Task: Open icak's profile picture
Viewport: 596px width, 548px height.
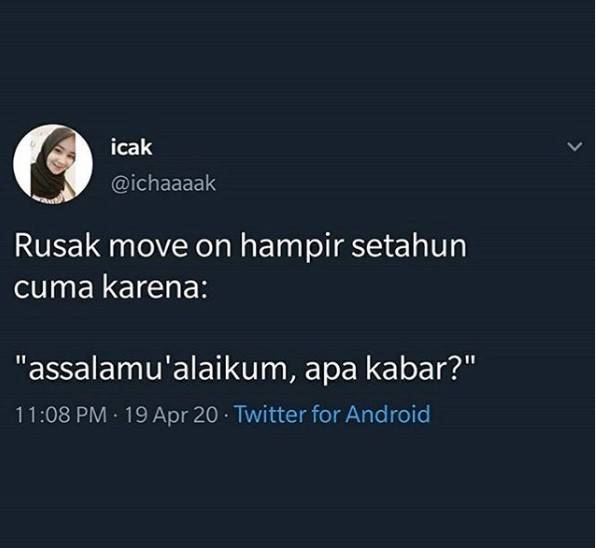Action: (53, 164)
